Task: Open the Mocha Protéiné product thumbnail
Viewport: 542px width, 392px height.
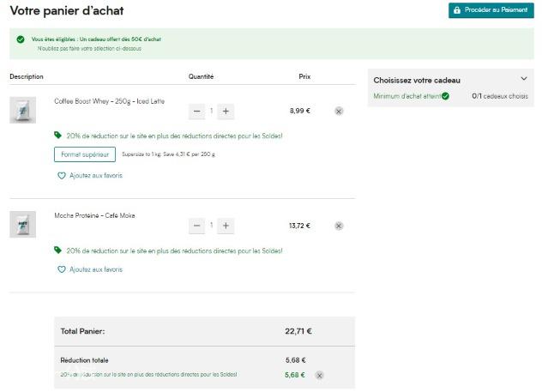Action: (23, 225)
